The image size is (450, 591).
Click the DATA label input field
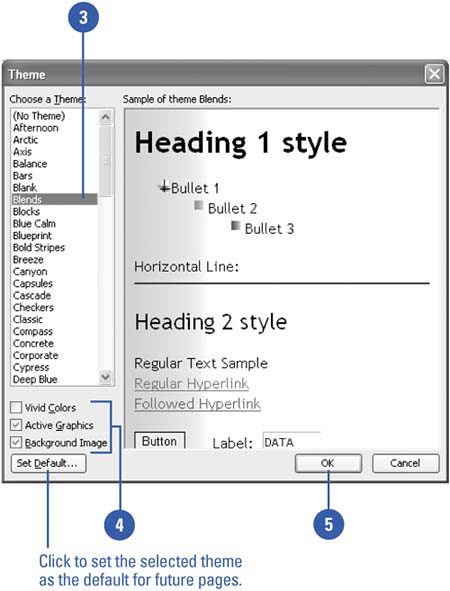(x=292, y=441)
